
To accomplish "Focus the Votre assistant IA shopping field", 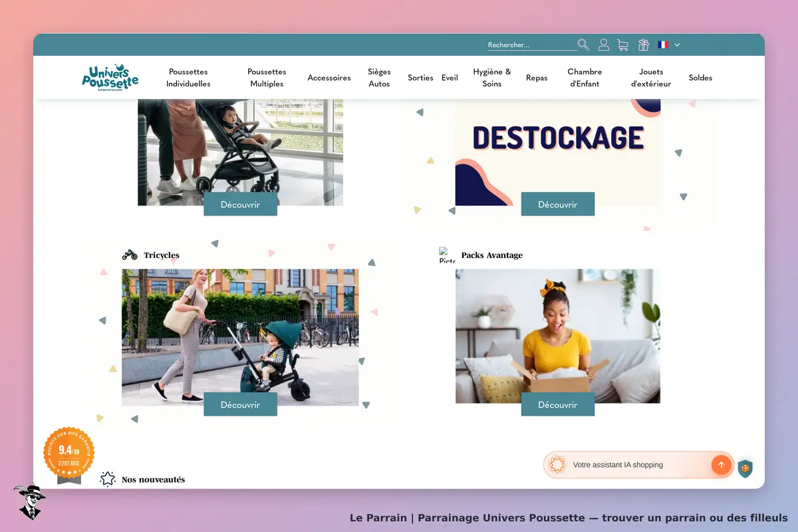I will 638,465.
